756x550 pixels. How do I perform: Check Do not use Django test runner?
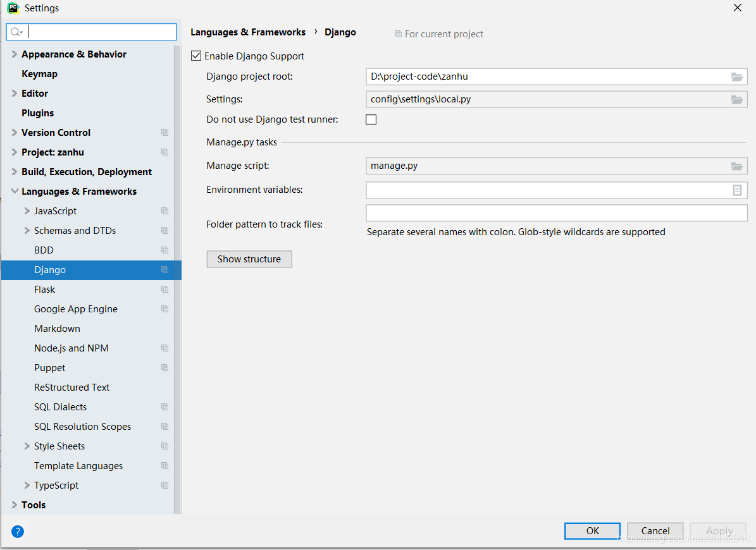click(x=371, y=119)
